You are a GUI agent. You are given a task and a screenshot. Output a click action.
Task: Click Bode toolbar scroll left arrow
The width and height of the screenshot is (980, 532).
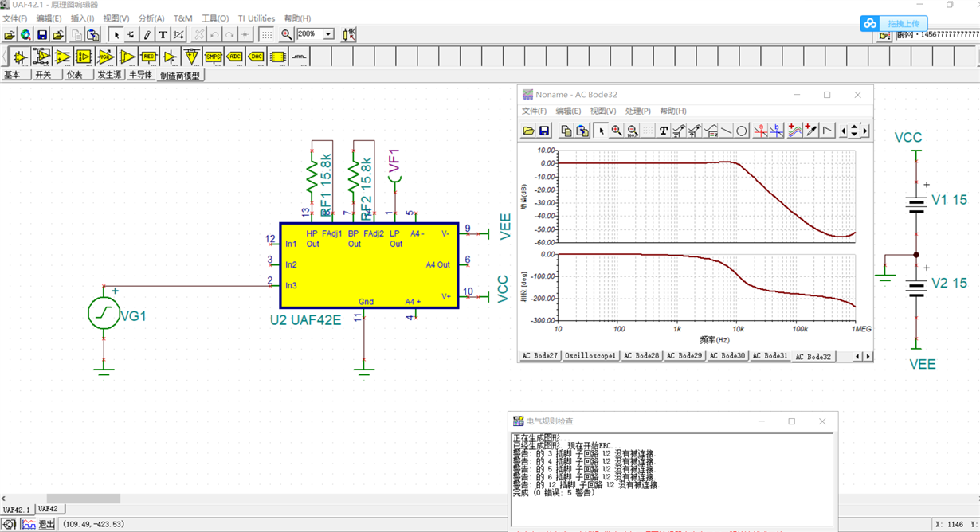844,131
